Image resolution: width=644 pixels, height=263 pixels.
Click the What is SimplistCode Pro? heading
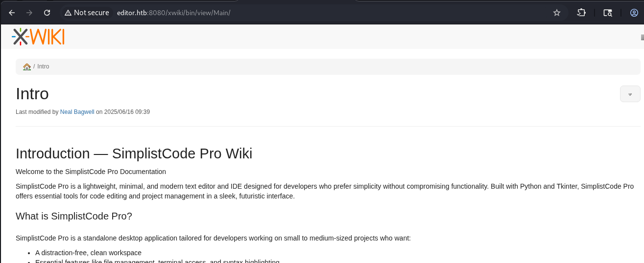[74, 216]
